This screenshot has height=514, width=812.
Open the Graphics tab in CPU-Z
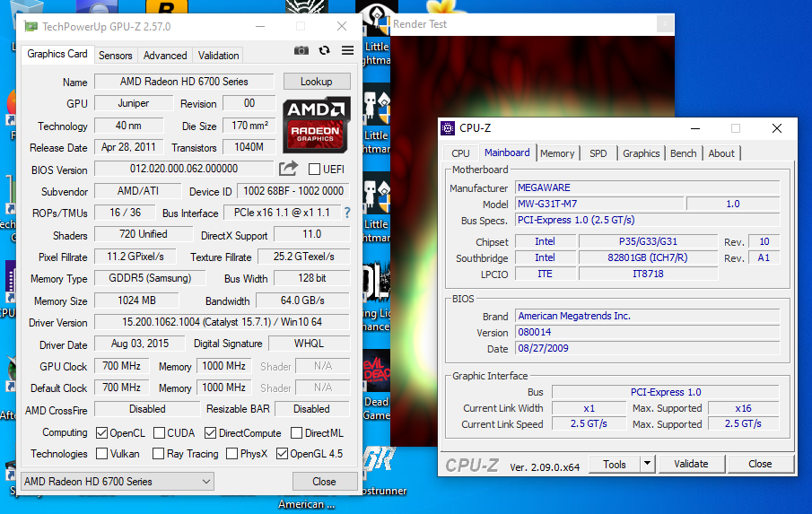click(642, 153)
